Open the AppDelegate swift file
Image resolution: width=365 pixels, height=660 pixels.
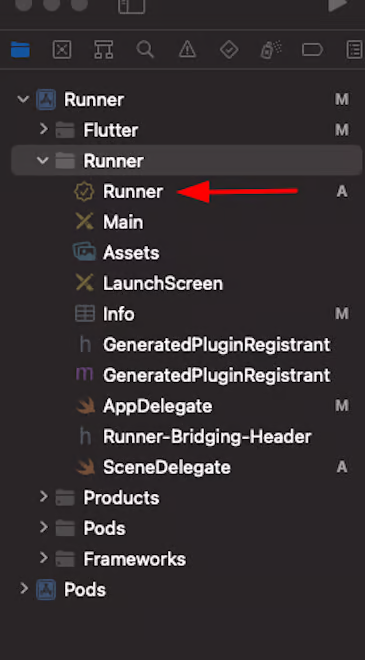tap(157, 406)
